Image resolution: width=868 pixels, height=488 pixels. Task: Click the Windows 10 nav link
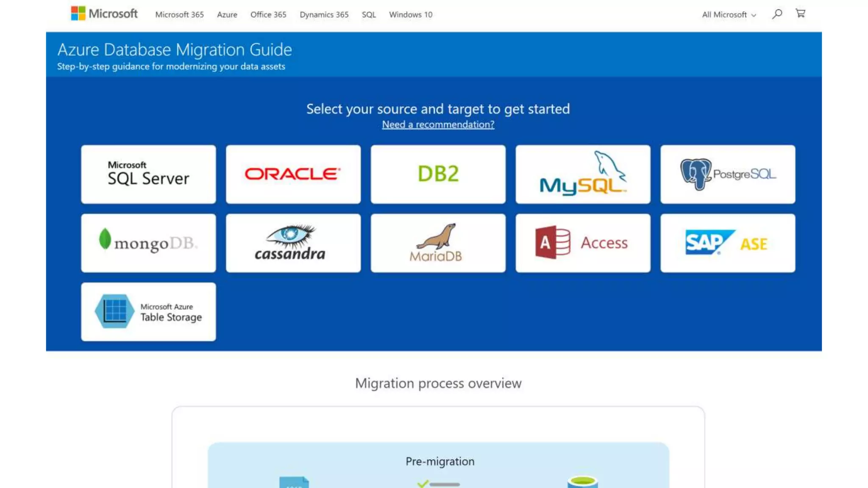coord(410,14)
